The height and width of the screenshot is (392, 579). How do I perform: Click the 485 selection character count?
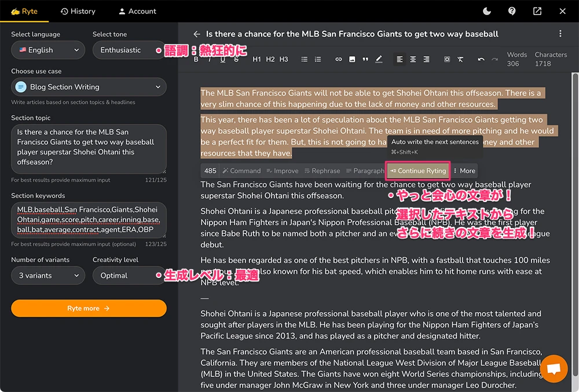pos(210,171)
